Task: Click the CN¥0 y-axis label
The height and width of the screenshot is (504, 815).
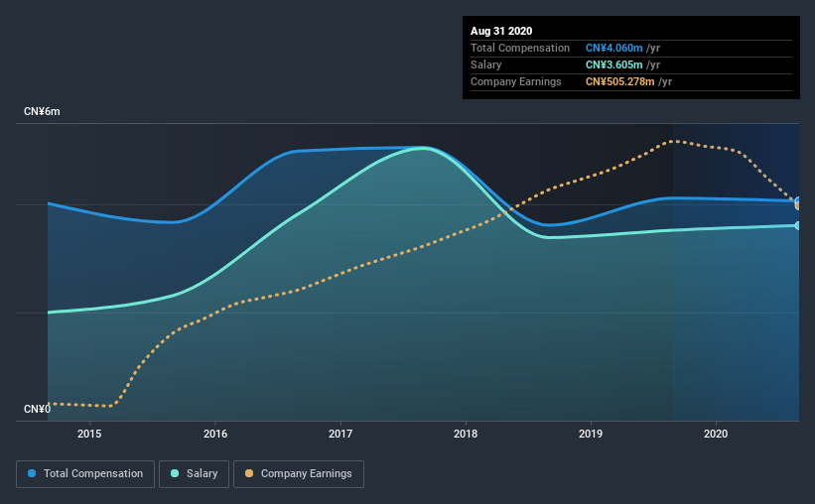Action: point(37,409)
